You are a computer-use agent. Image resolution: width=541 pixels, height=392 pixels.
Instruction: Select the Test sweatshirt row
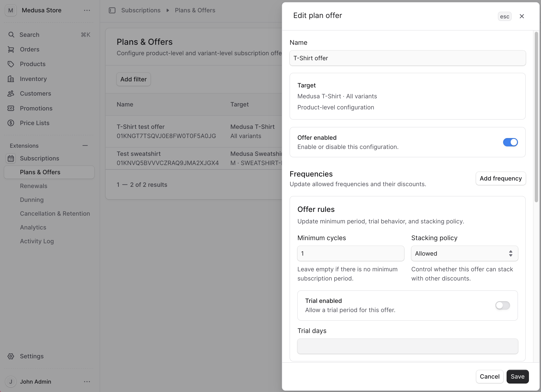click(194, 159)
